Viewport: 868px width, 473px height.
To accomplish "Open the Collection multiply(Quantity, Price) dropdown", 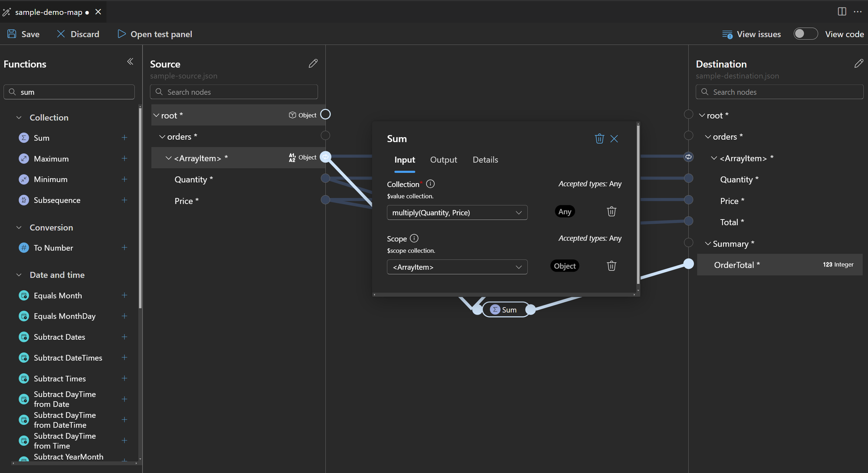I will coord(457,213).
